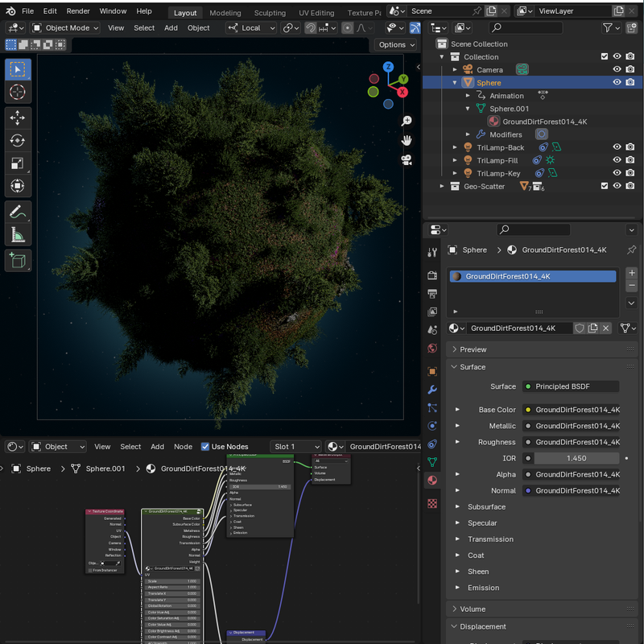Select the Rotate tool
The height and width of the screenshot is (644, 644).
coord(18,141)
